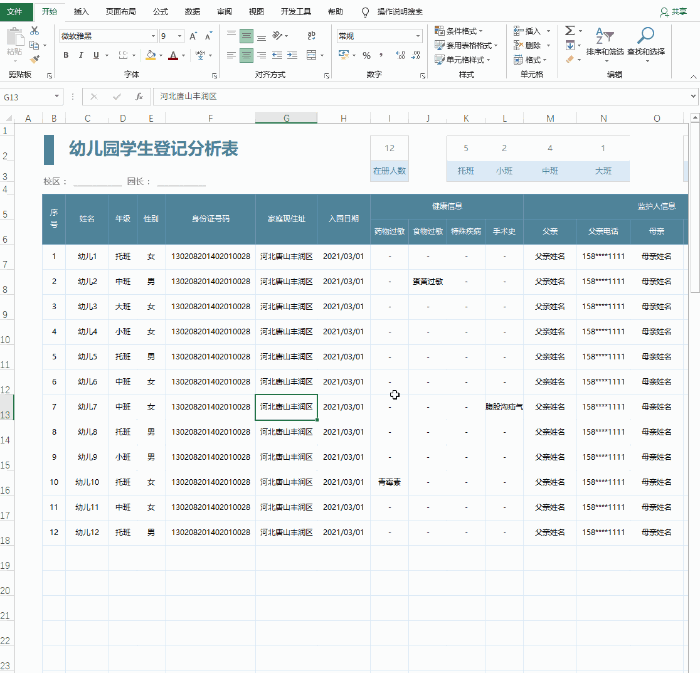The width and height of the screenshot is (700, 673).
Task: Click the insert function fx icon
Action: pos(139,96)
